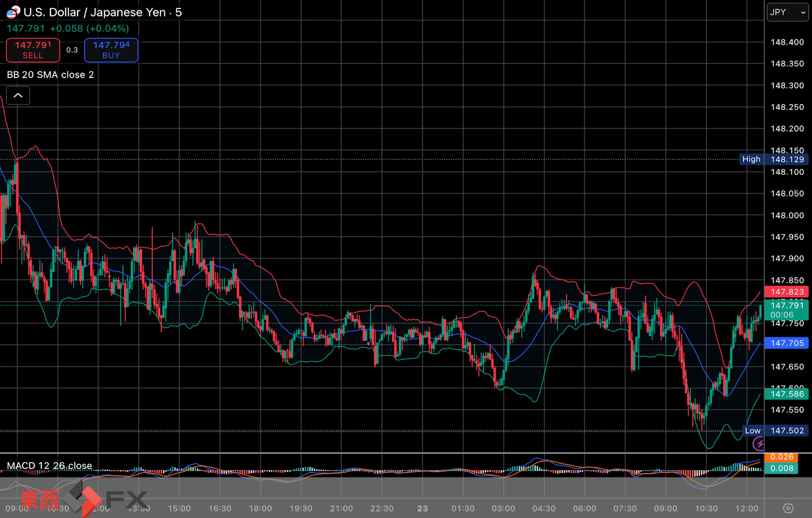Viewport: 812px width, 518px height.
Task: Click the USD/JPY currency flags icon
Action: [13, 12]
